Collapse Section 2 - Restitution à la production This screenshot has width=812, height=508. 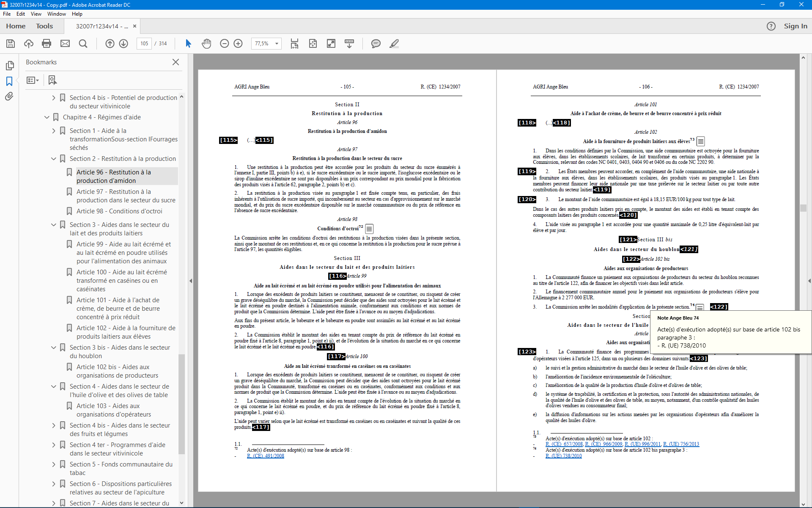click(54, 159)
